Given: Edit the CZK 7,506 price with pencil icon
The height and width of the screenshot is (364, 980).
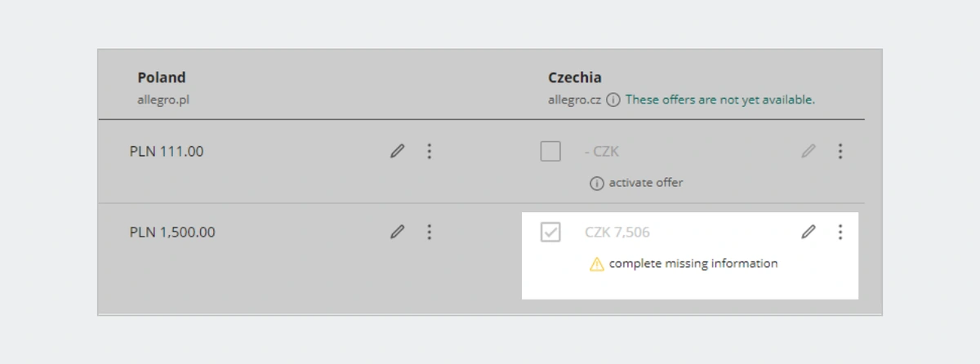Looking at the screenshot, I should click(808, 232).
